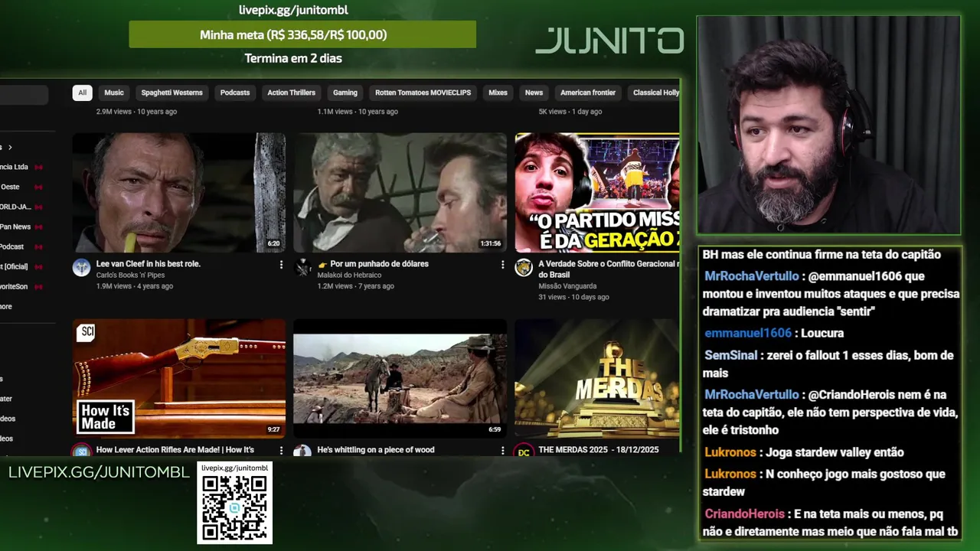
Task: Open 'Lee van Cleef in his best role.' title
Action: click(149, 264)
